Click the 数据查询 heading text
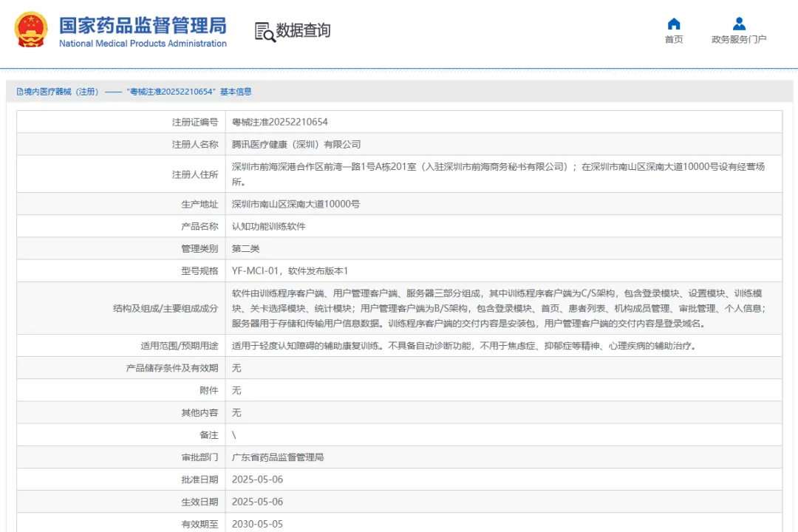 click(x=303, y=31)
